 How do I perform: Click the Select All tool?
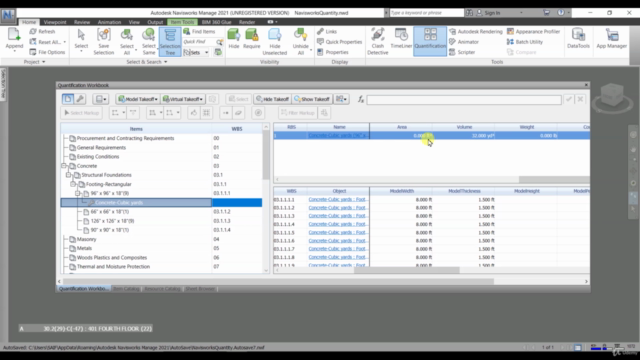click(x=127, y=41)
